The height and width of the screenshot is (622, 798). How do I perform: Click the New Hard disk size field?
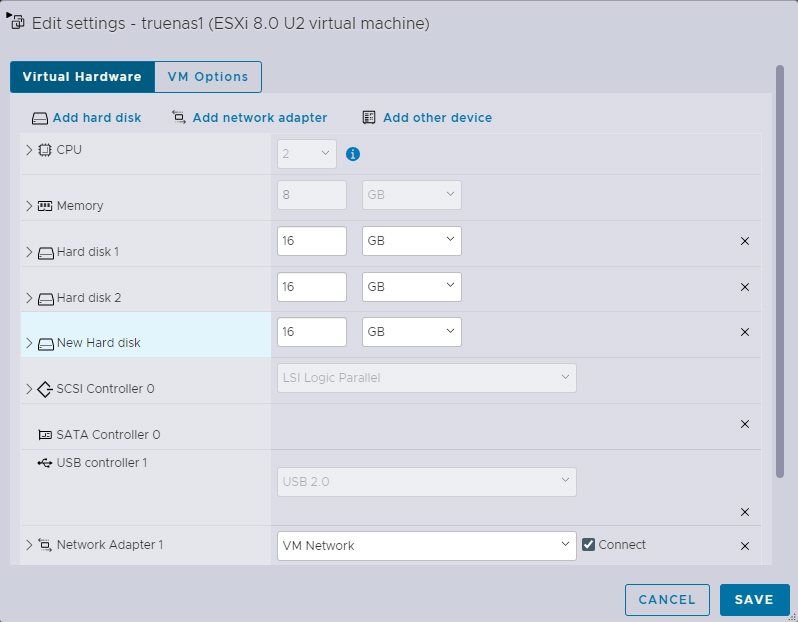(x=311, y=332)
